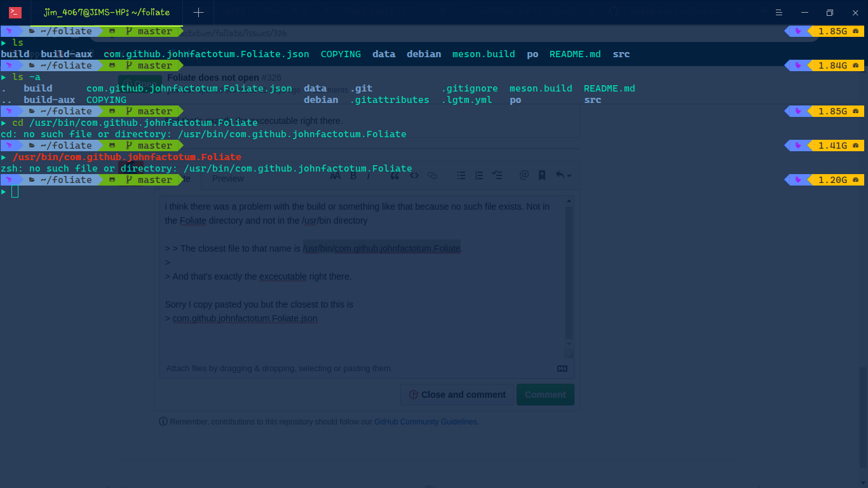
Task: Insert a saved reply with the bookmark icon
Action: click(x=541, y=175)
